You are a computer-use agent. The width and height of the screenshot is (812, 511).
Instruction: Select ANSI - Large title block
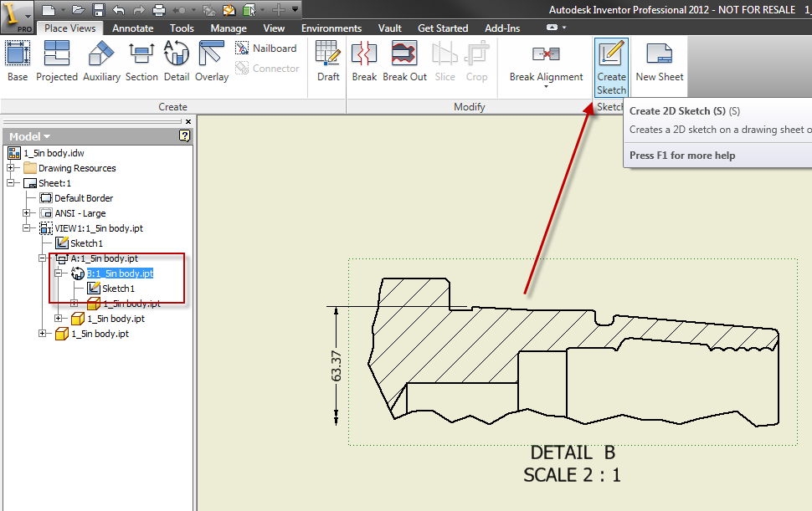tap(80, 213)
